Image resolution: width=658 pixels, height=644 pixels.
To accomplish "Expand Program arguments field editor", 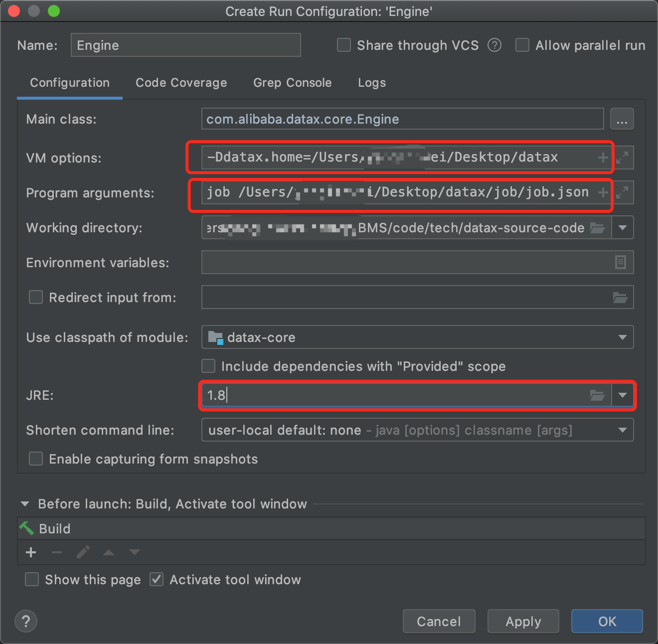I will pyautogui.click(x=622, y=192).
